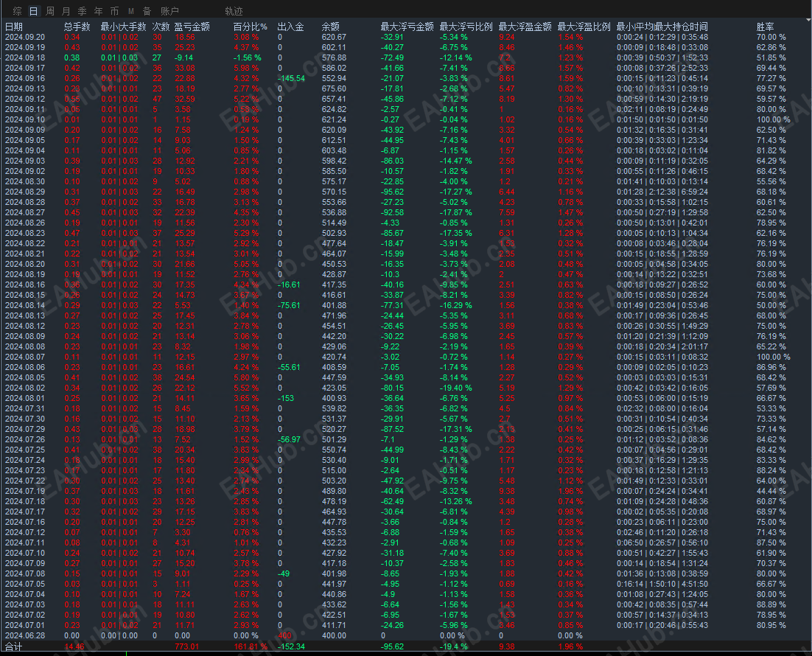Select the 2024.09.20 date row
This screenshot has height=656, width=812.
[406, 37]
